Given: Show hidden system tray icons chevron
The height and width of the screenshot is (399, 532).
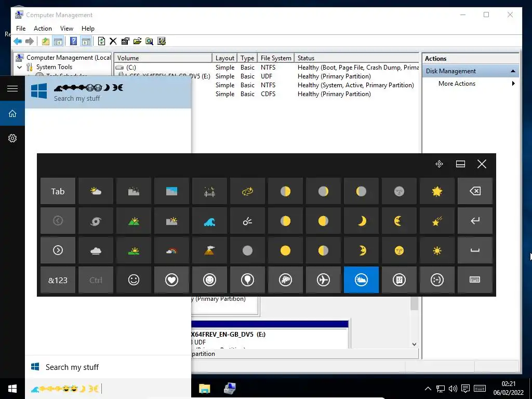Looking at the screenshot, I should coord(428,389).
